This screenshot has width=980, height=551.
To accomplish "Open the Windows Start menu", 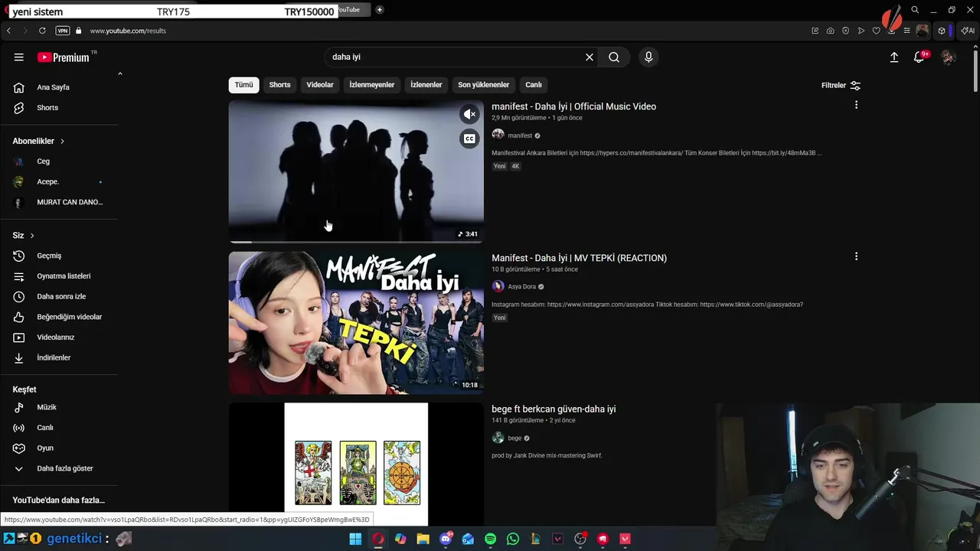I will pyautogui.click(x=355, y=539).
